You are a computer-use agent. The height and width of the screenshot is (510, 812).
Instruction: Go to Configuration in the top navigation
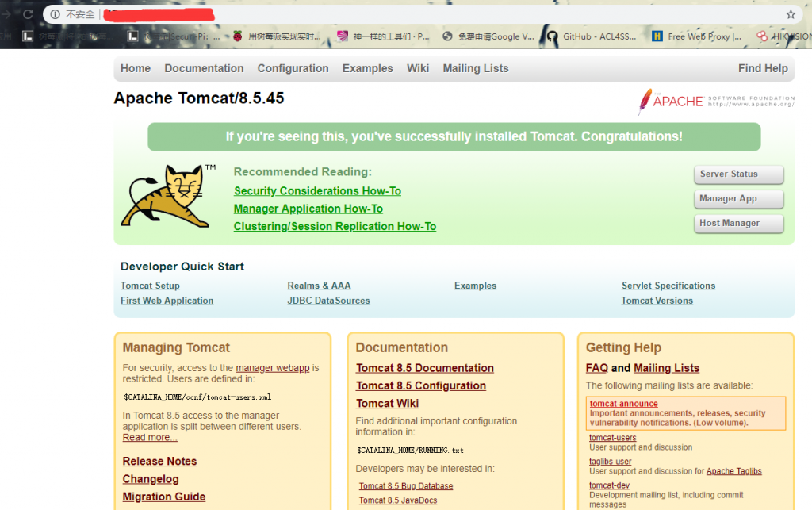click(293, 68)
